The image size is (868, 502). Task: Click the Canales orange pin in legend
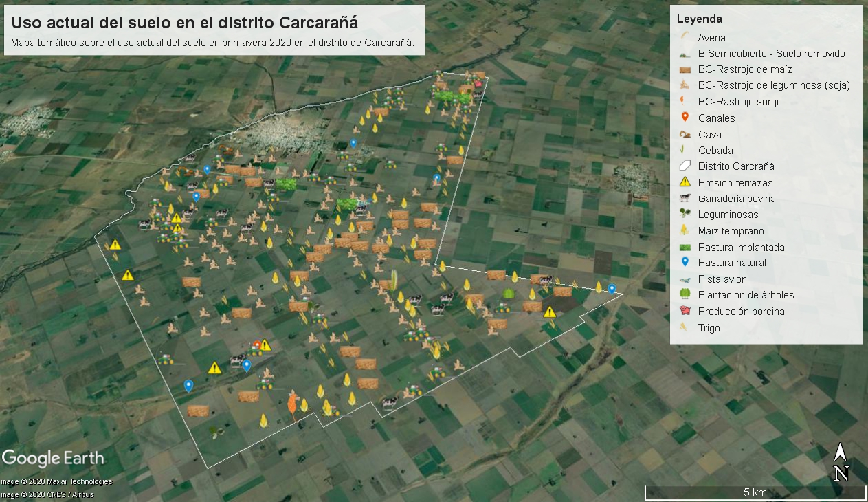coord(685,118)
